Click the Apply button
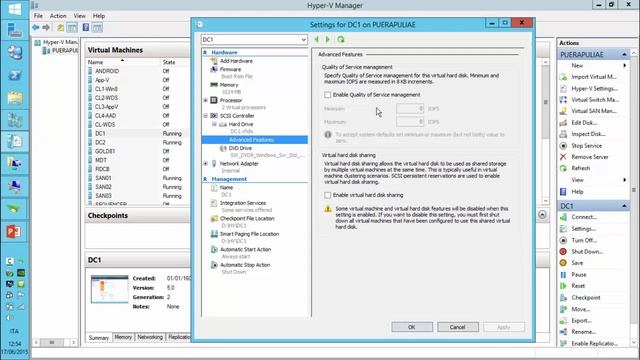The width and height of the screenshot is (640, 360). coord(504,327)
